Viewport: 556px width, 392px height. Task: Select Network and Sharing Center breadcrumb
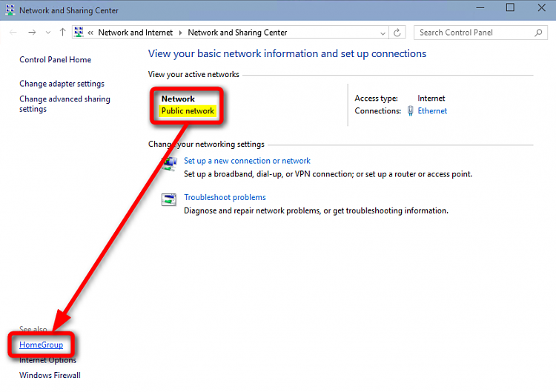[237, 33]
